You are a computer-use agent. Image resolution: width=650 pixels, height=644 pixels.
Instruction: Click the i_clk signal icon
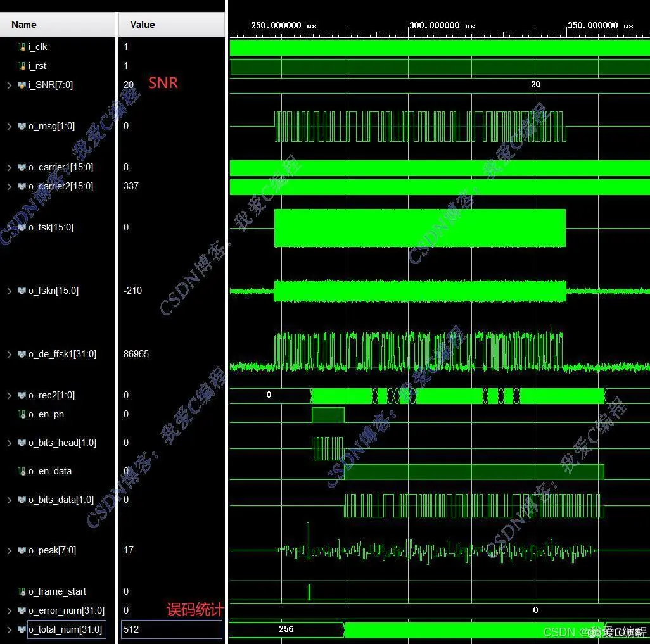(x=22, y=47)
